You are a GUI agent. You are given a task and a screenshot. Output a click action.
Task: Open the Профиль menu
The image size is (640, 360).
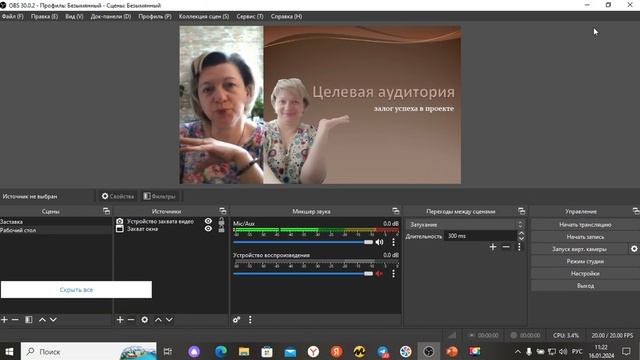point(155,16)
